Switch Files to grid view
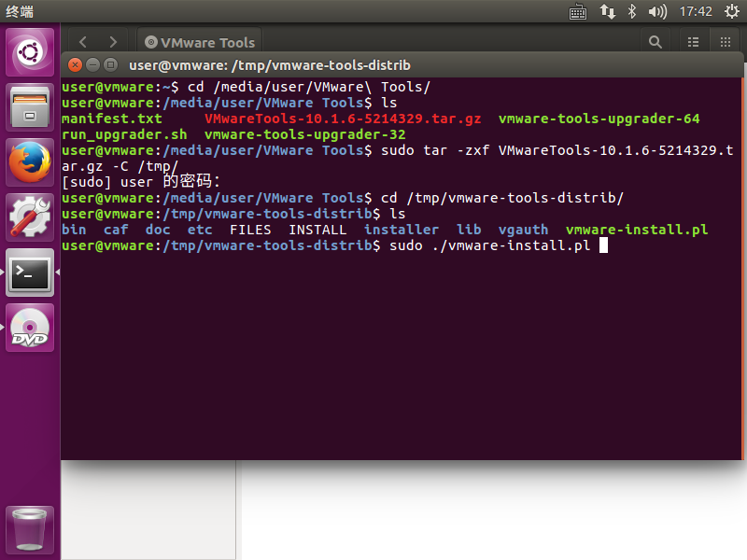This screenshot has width=747, height=560. pos(726,42)
